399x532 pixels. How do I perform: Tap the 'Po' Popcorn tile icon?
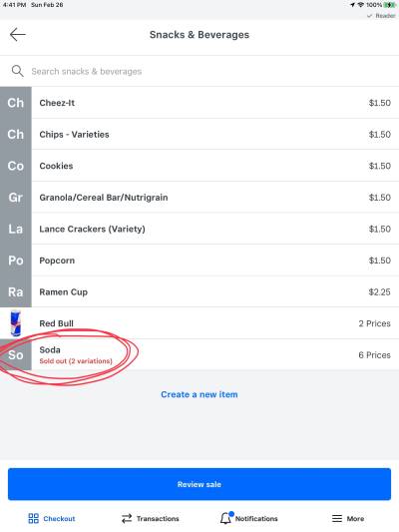[x=16, y=261]
